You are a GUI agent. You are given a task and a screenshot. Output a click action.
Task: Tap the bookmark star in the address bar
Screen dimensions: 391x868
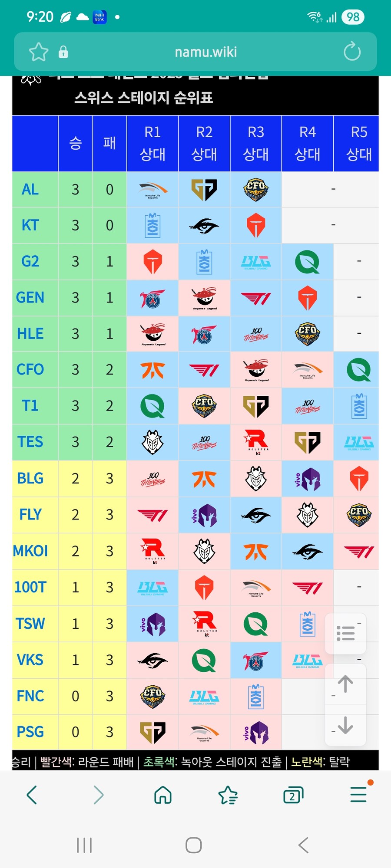click(38, 52)
